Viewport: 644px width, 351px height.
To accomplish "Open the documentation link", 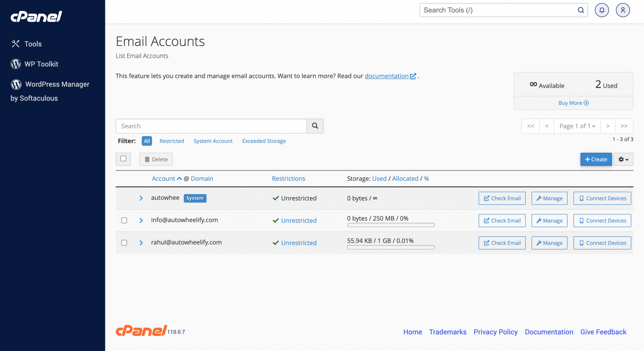I will 386,76.
